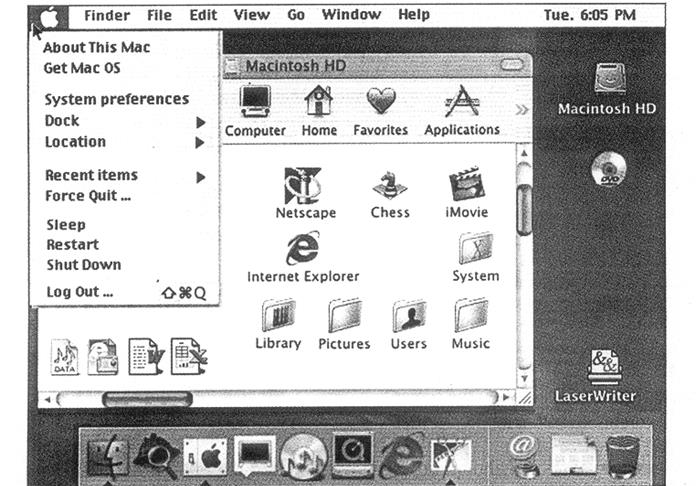Select the Macintosh HD desktop drive icon
The height and width of the screenshot is (486, 696).
[610, 78]
